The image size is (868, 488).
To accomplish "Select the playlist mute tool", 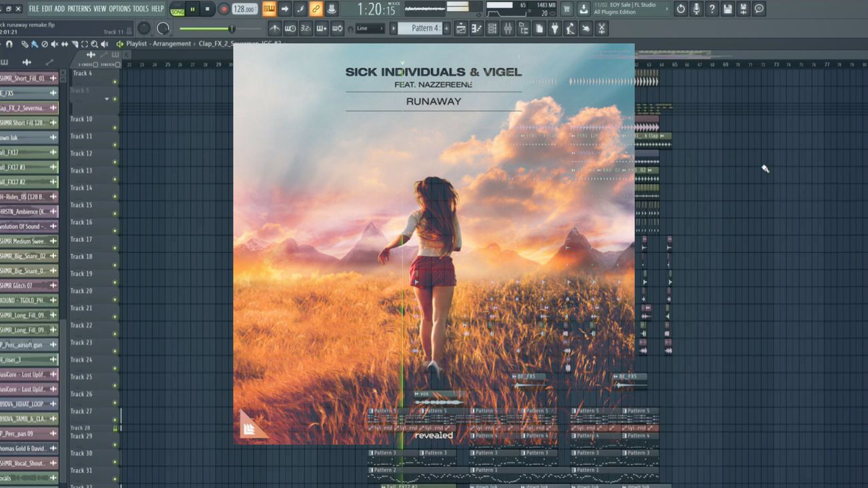I will [55, 44].
